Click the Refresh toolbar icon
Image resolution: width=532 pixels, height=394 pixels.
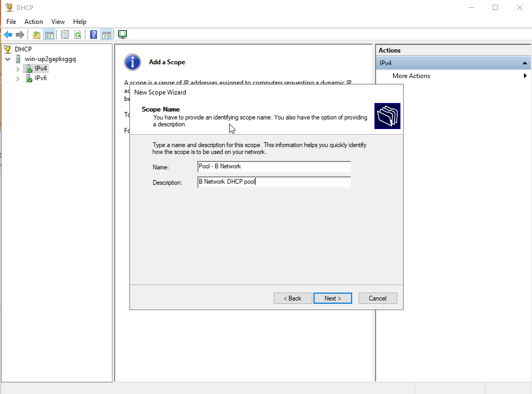77,35
